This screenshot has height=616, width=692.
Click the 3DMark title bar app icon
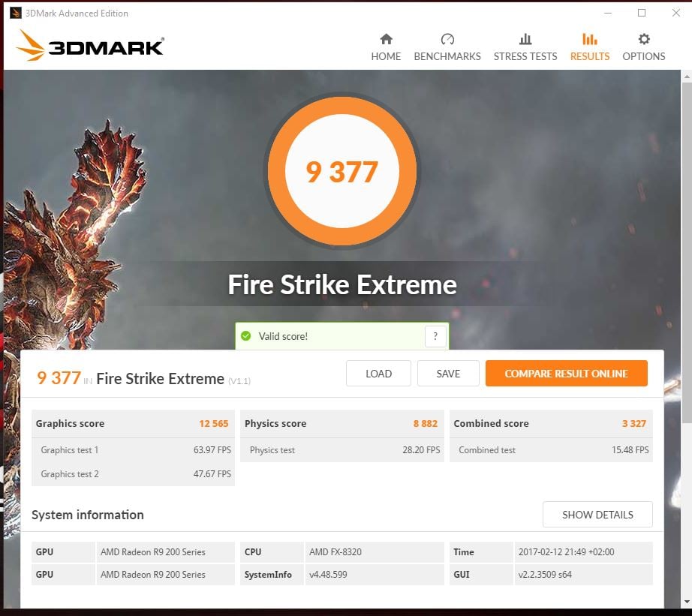click(16, 14)
